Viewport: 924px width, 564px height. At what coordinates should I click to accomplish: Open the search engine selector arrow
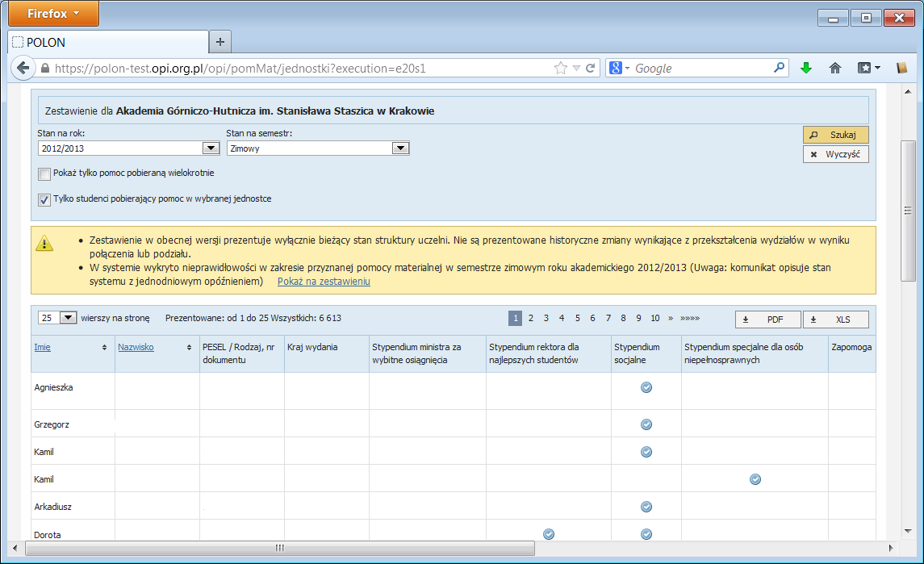point(627,69)
